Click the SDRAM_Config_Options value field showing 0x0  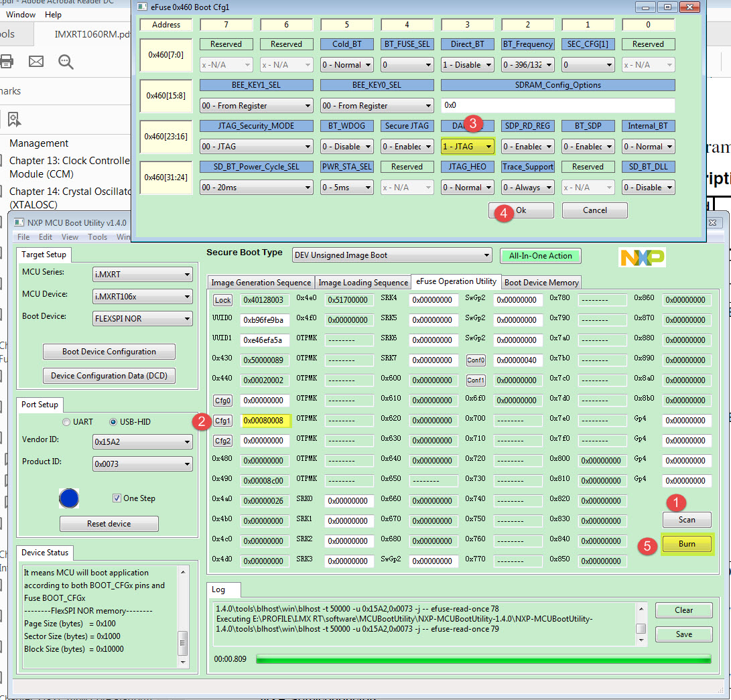tap(557, 104)
